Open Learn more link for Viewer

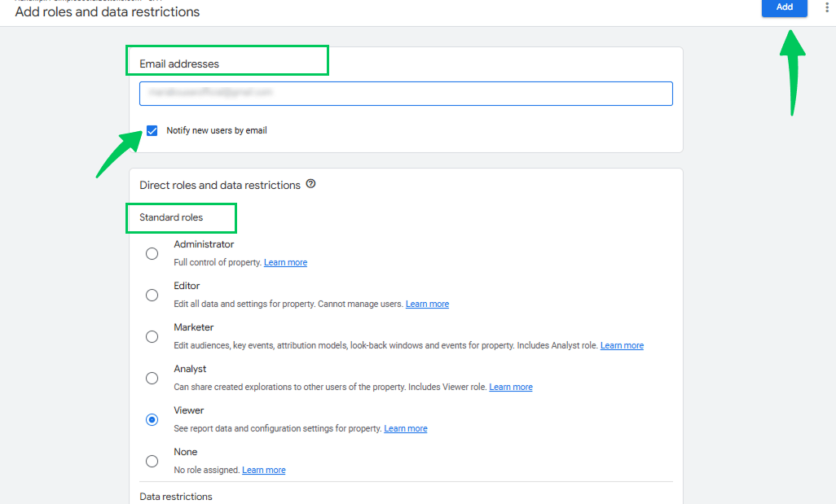click(406, 428)
